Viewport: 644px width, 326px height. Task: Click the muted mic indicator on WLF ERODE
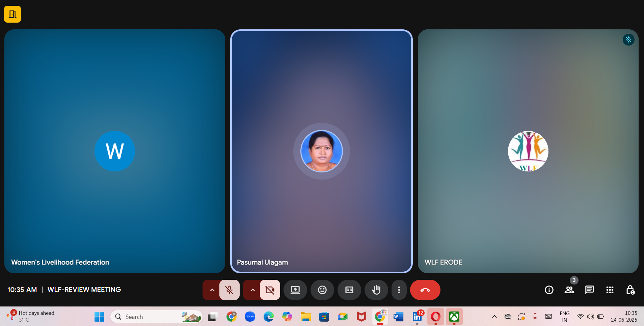coord(628,40)
